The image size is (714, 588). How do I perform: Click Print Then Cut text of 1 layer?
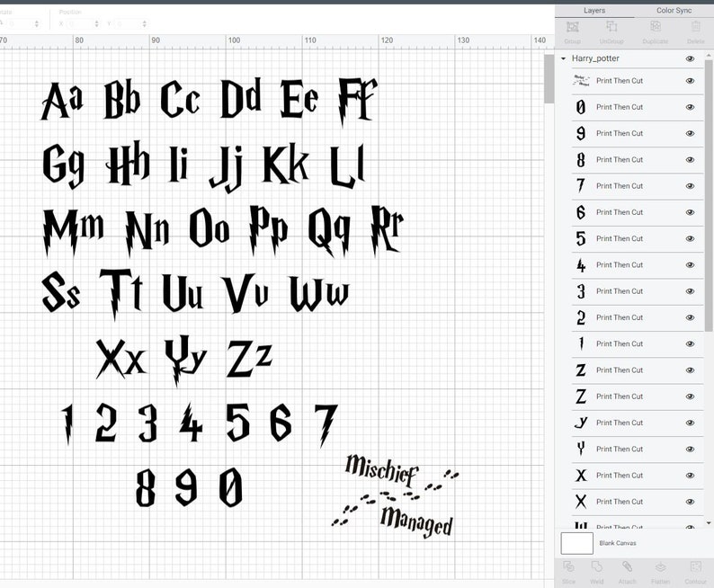(620, 343)
